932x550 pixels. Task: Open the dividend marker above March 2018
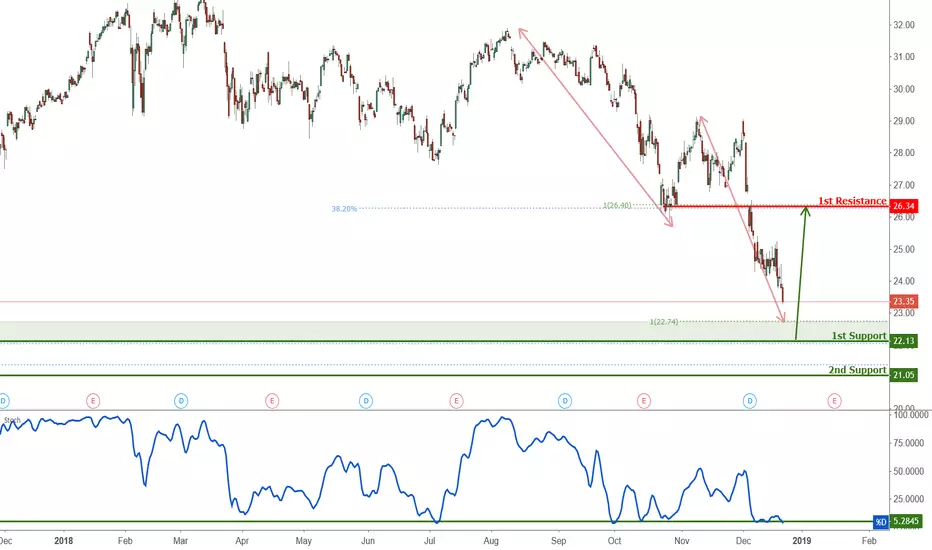coord(181,401)
